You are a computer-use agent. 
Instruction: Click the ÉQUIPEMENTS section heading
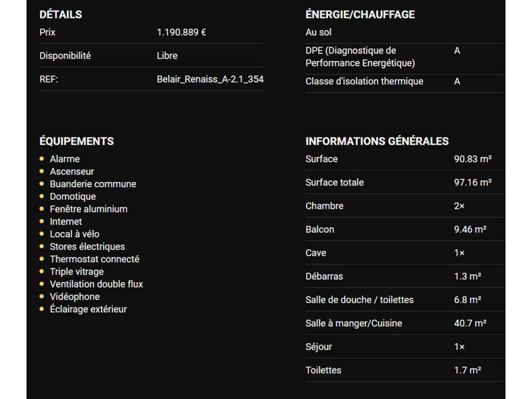76,141
